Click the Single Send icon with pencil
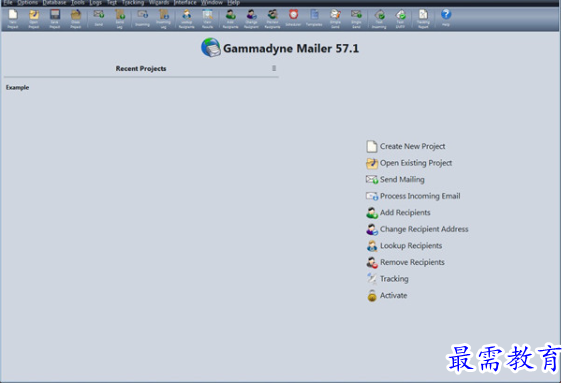570x390 pixels. point(335,18)
